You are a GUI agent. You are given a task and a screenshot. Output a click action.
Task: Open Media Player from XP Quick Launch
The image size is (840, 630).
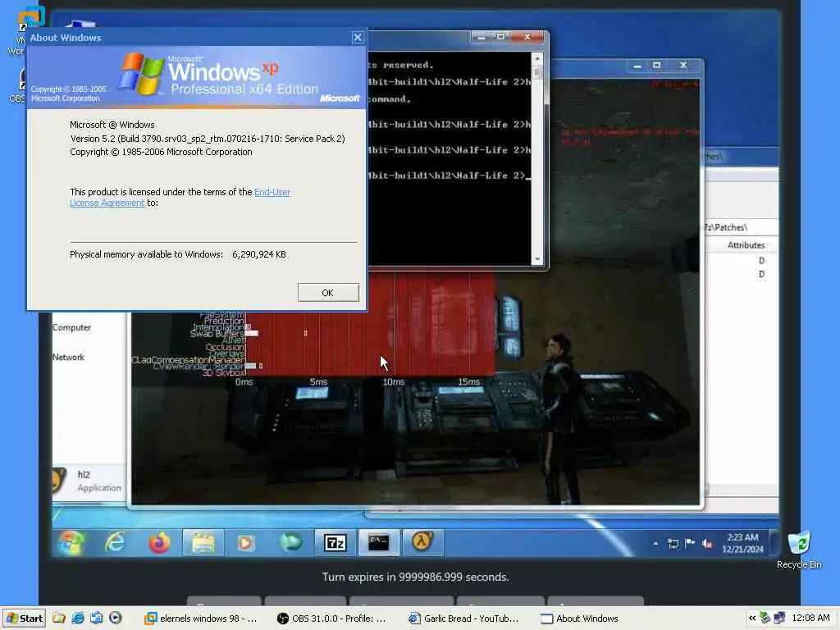pyautogui.click(x=115, y=619)
